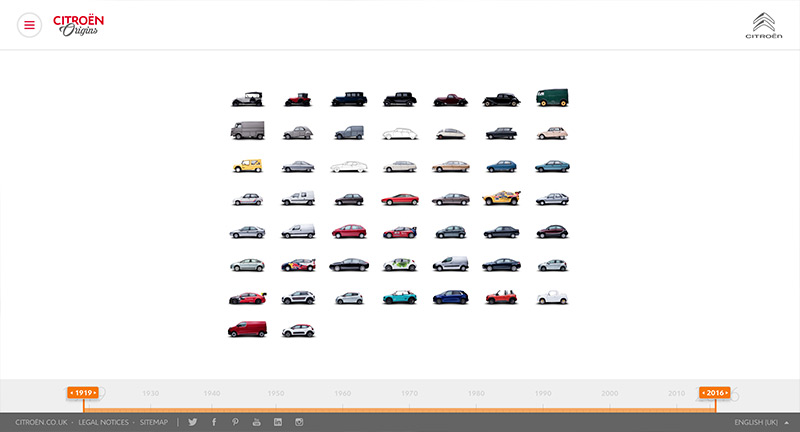This screenshot has height=432, width=800.
Task: Open the Pinterest icon in footer
Action: (x=235, y=422)
